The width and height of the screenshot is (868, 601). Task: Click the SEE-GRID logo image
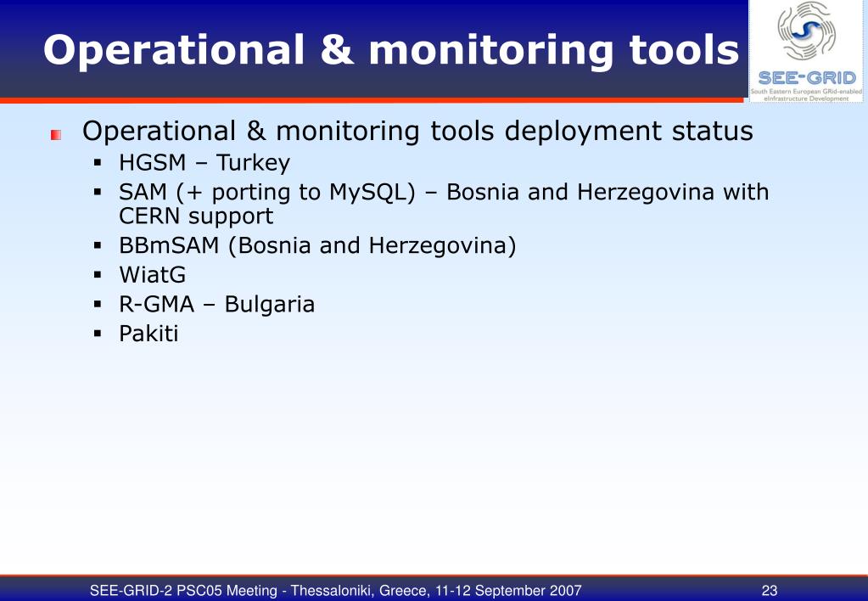[x=807, y=52]
